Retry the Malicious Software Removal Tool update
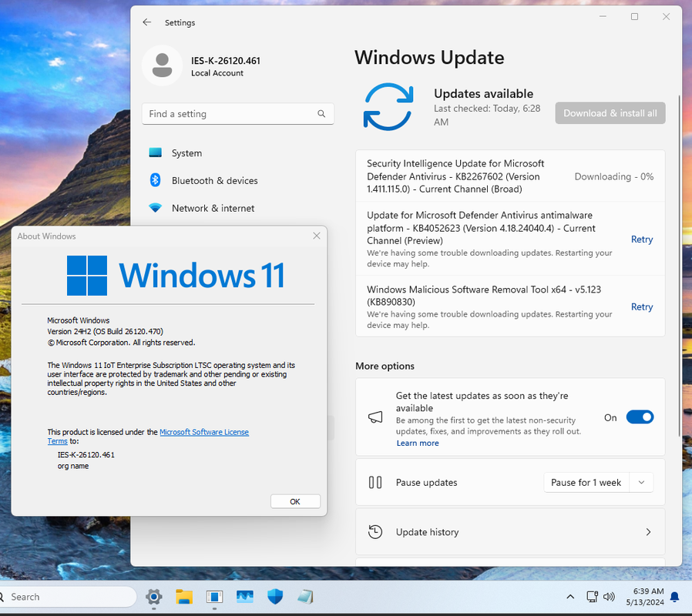This screenshot has height=616, width=692. (x=642, y=307)
